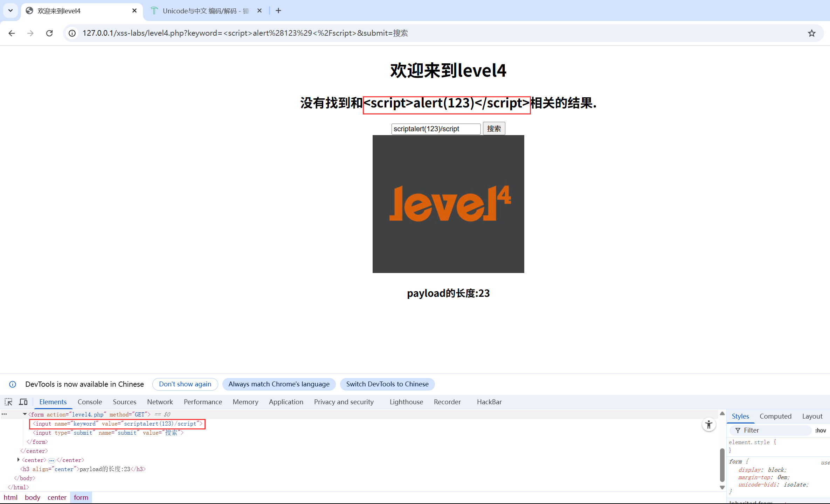Open the Memory panel tab
Viewport: 830px width, 504px height.
point(245,402)
